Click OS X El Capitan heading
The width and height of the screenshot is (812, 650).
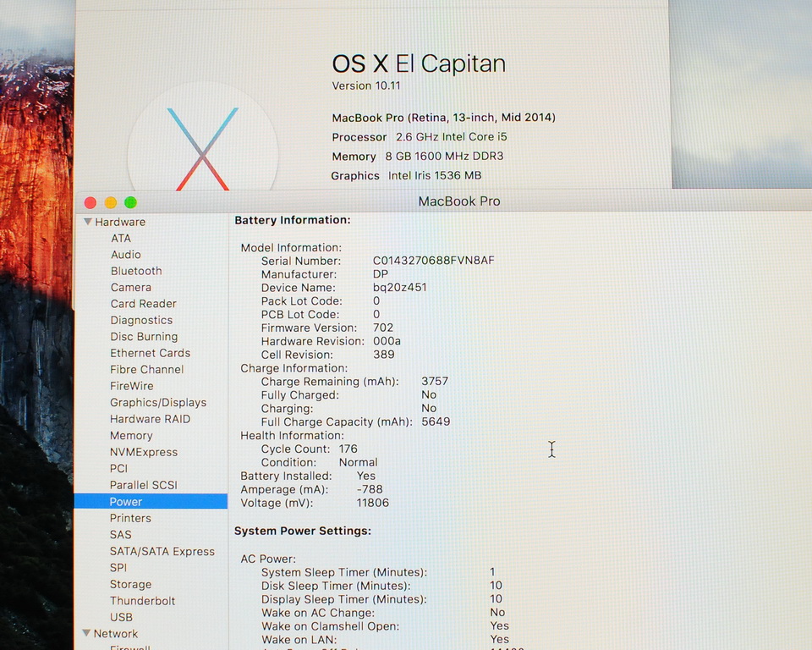(x=419, y=63)
